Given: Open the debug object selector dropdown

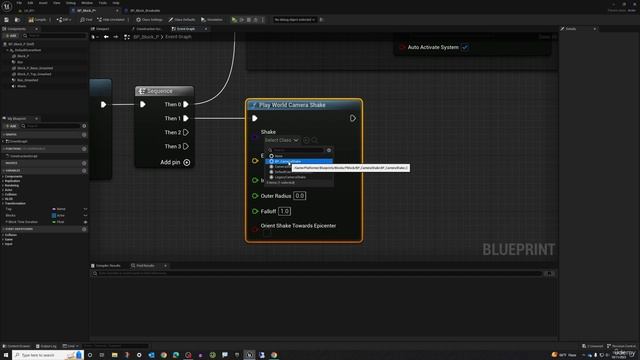Looking at the screenshot, I should (295, 20).
